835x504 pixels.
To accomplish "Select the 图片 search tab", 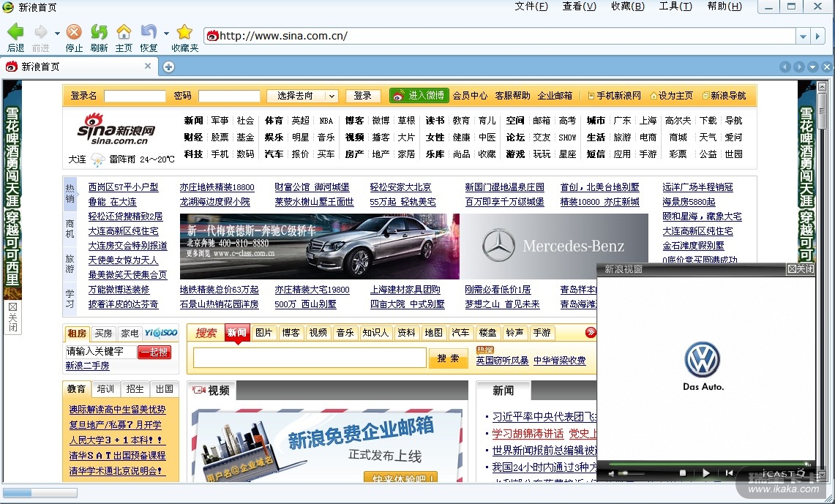I will [263, 333].
